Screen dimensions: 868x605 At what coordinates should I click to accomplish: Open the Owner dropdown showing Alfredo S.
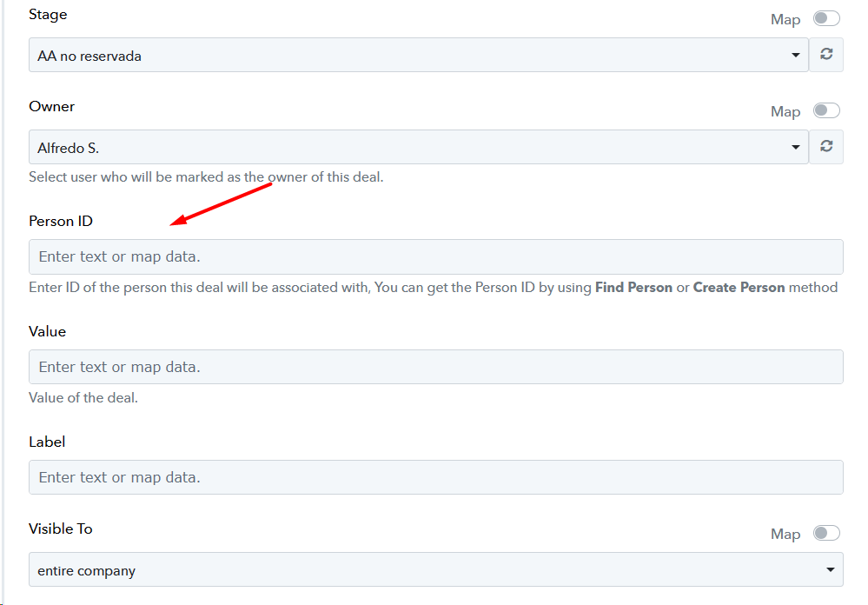(x=419, y=147)
